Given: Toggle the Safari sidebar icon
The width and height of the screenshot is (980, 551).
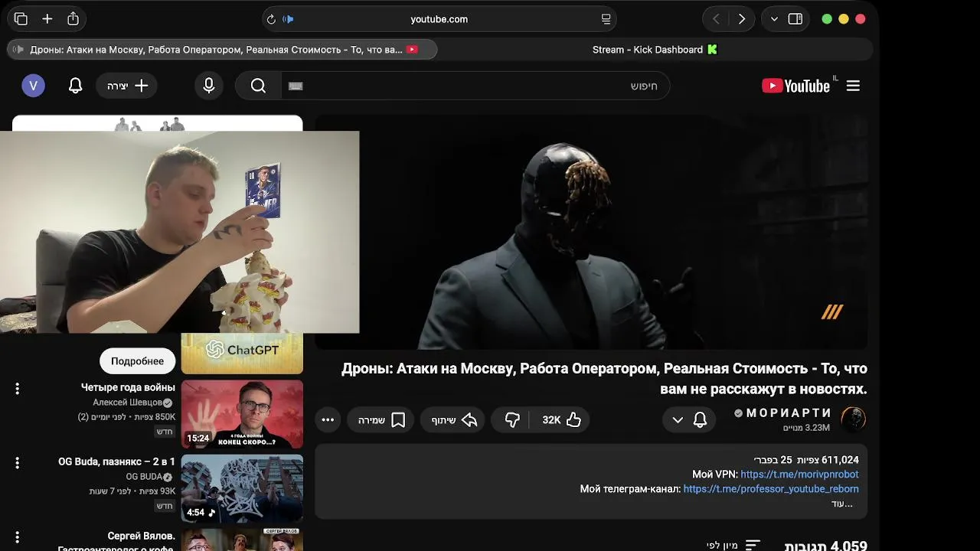Looking at the screenshot, I should click(x=795, y=19).
